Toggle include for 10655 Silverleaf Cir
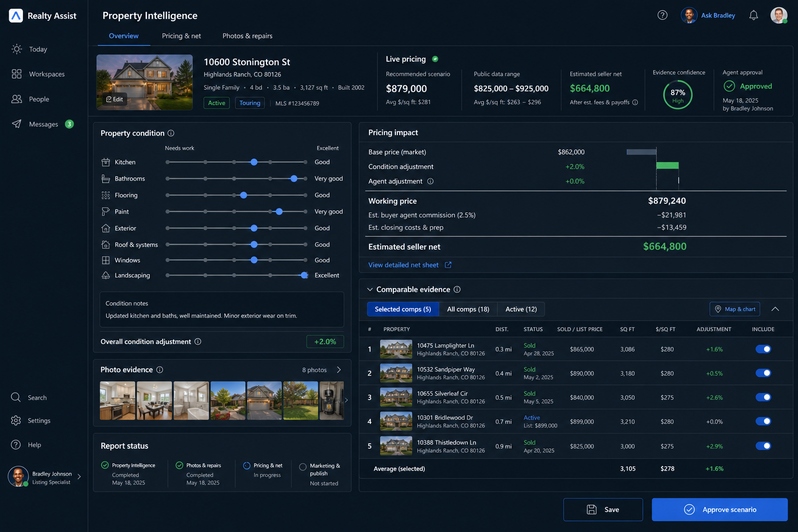The height and width of the screenshot is (532, 798). 763,397
